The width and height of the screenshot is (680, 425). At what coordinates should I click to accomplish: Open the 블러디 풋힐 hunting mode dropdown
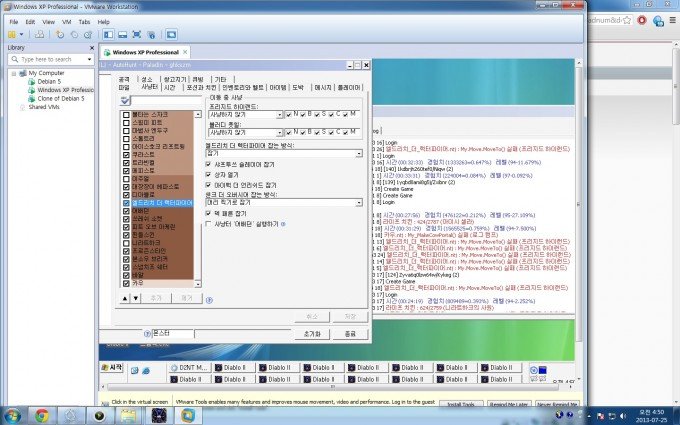[x=279, y=132]
